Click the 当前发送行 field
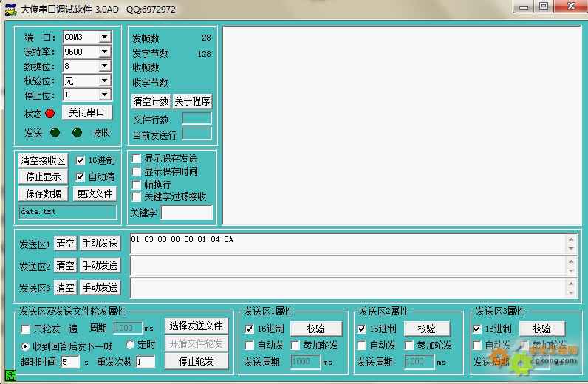The width and height of the screenshot is (588, 384). [x=197, y=134]
